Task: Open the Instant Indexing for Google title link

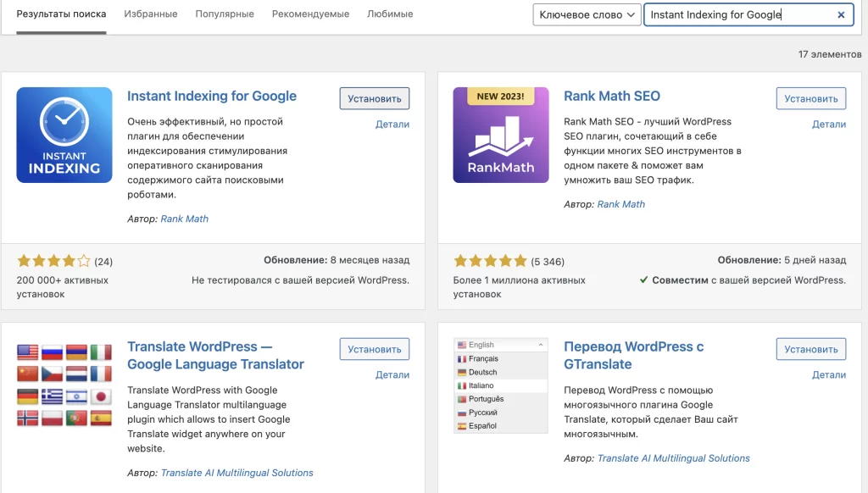Action: tap(212, 96)
